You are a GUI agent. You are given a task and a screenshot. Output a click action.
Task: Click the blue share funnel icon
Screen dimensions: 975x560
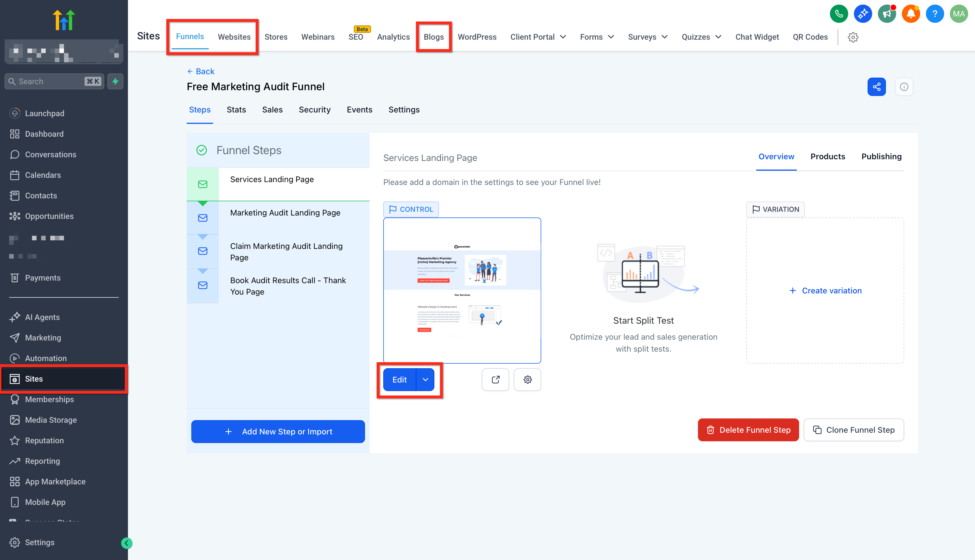[x=876, y=87]
